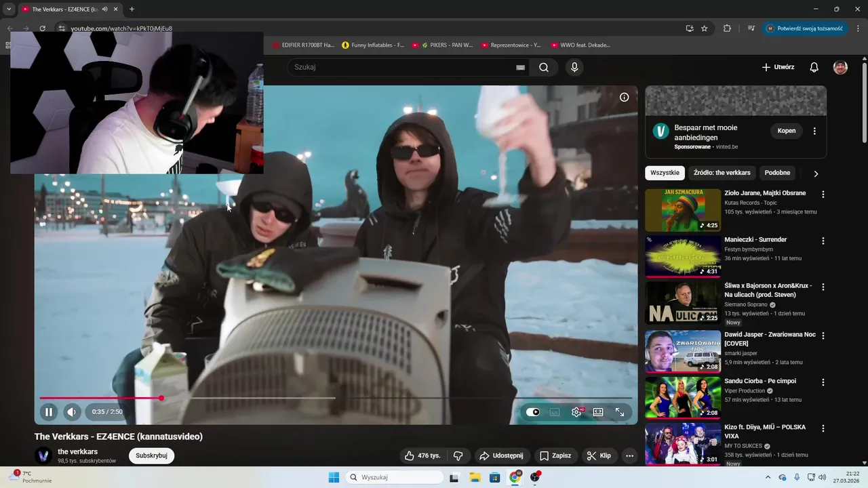Mute the video player volume
Image resolution: width=868 pixels, height=488 pixels.
pos(72,411)
